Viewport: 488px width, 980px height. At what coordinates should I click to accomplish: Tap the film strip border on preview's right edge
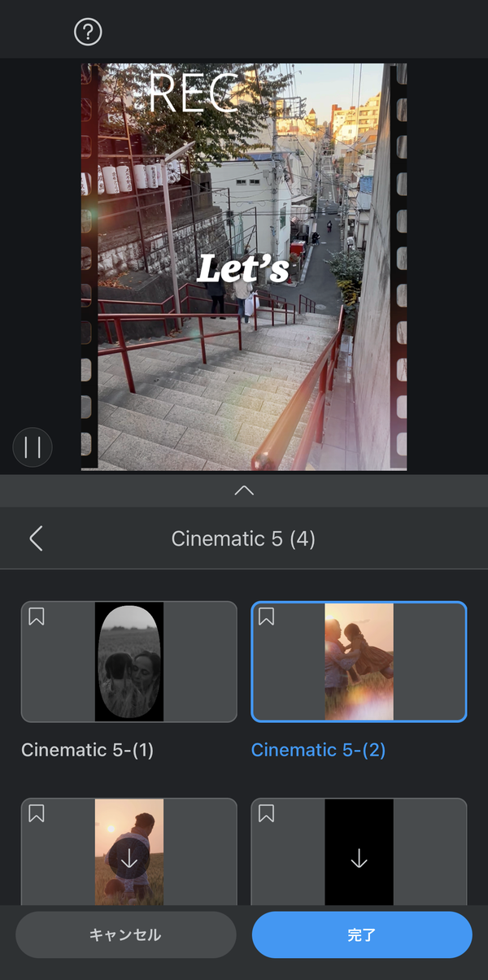click(x=399, y=267)
